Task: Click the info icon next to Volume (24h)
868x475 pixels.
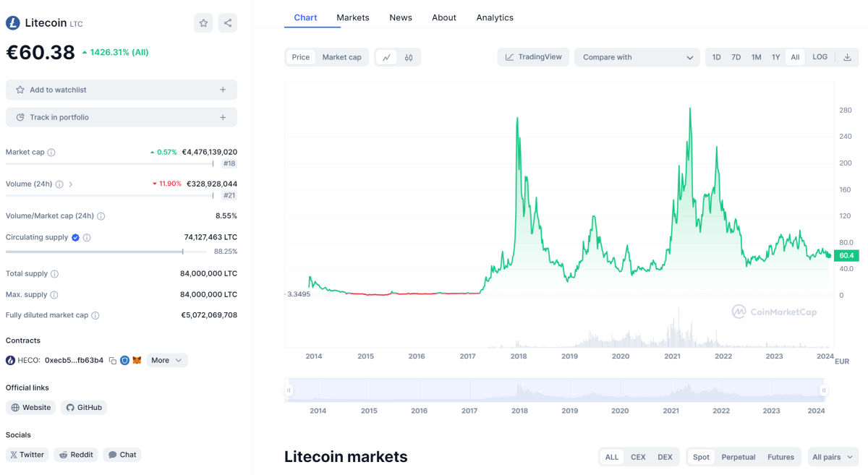Action: pyautogui.click(x=59, y=184)
